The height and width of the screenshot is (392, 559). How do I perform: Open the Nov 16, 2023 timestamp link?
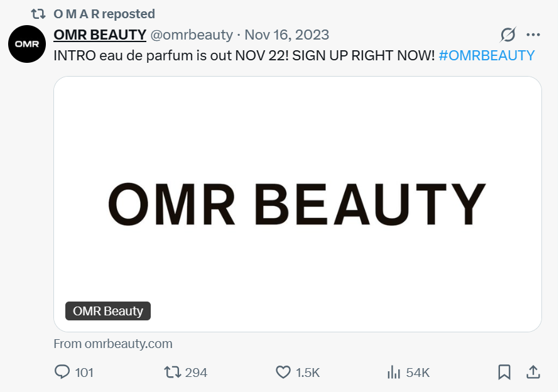[286, 35]
